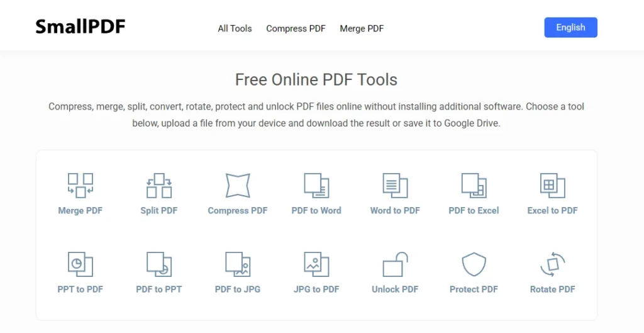Click the Compress PDF tool icon
This screenshot has height=333, width=644.
(x=238, y=186)
